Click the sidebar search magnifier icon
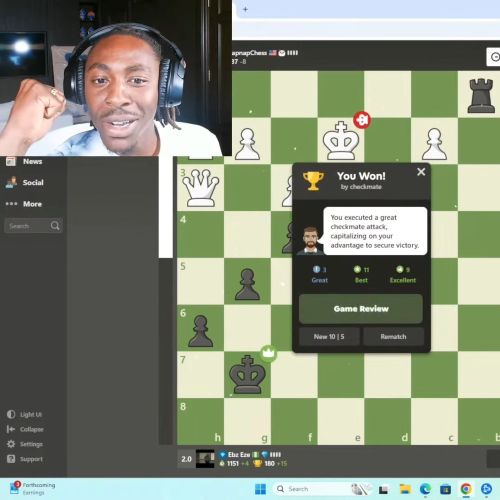Screen dimensions: 500x500 (55, 226)
